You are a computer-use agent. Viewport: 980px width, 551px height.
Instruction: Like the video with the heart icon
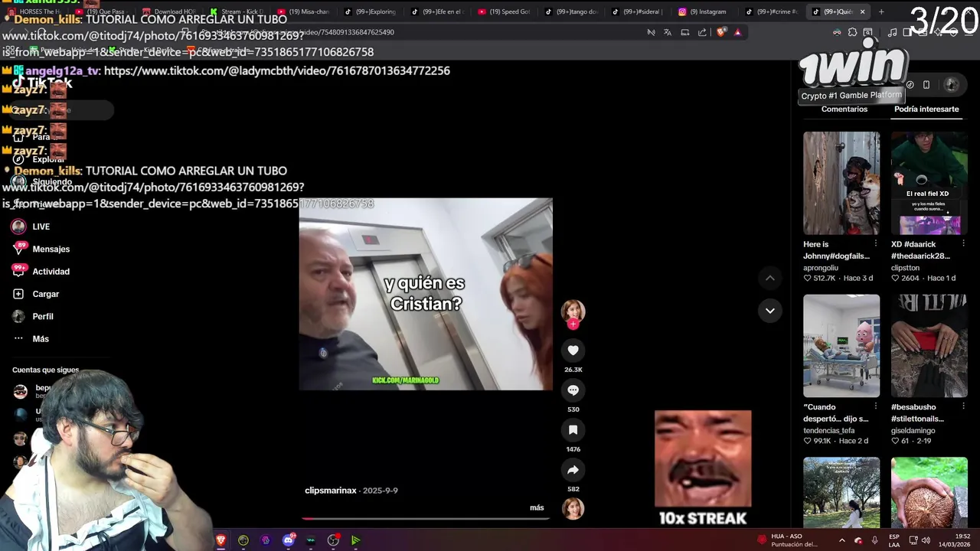(x=573, y=350)
